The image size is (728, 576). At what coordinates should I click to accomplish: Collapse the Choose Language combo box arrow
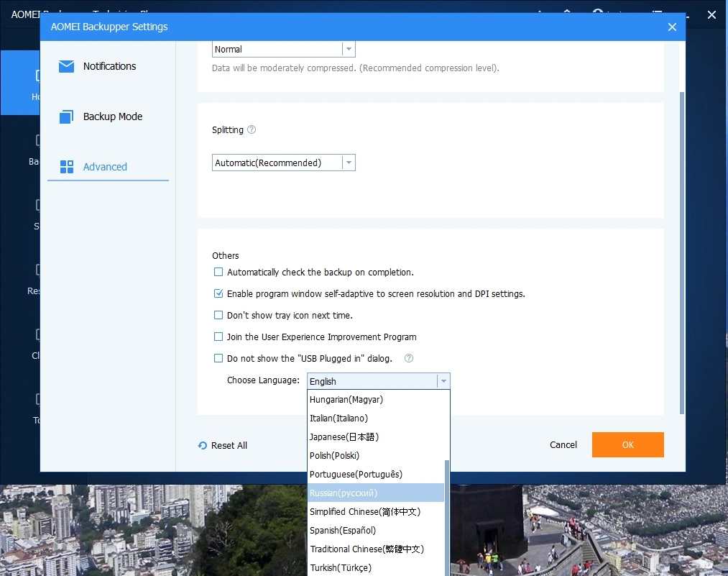click(443, 381)
